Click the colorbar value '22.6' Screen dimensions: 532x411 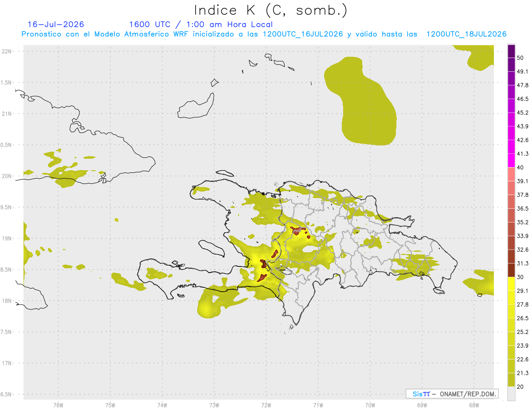[523, 359]
